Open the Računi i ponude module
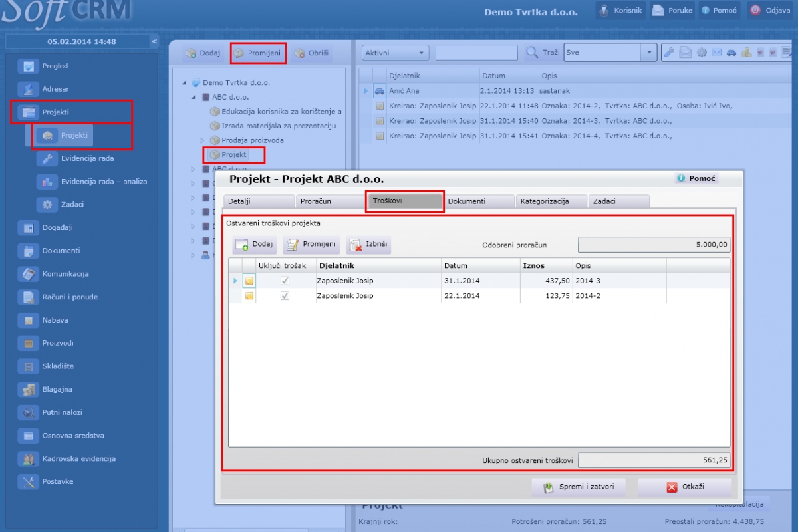The image size is (798, 532). pyautogui.click(x=59, y=297)
